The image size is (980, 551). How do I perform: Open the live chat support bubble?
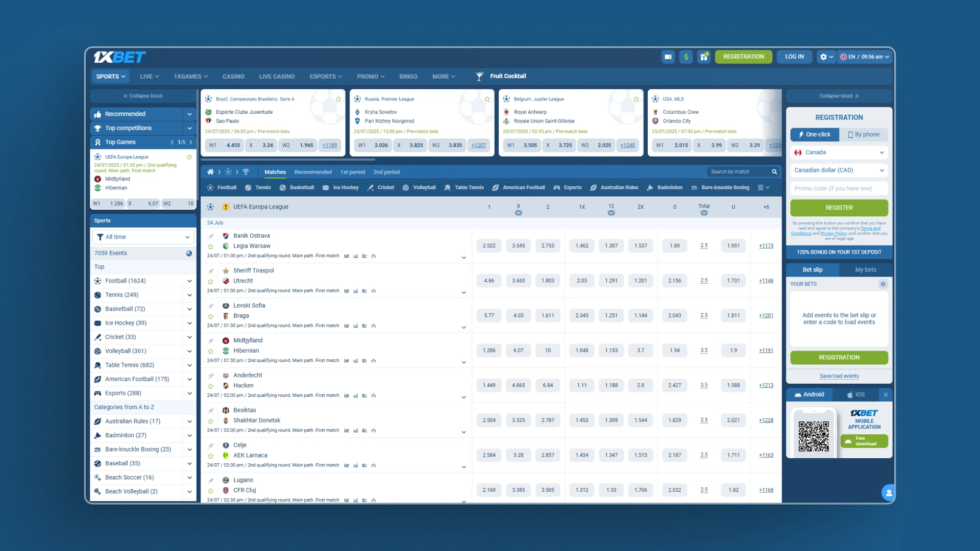889,493
